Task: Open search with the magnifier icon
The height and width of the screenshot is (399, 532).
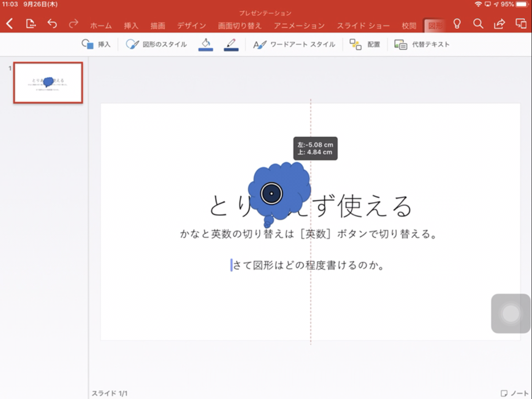Action: click(x=478, y=25)
